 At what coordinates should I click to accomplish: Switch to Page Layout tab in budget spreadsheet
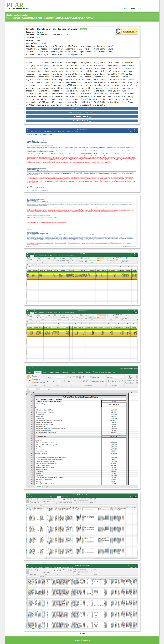(x=54, y=372)
